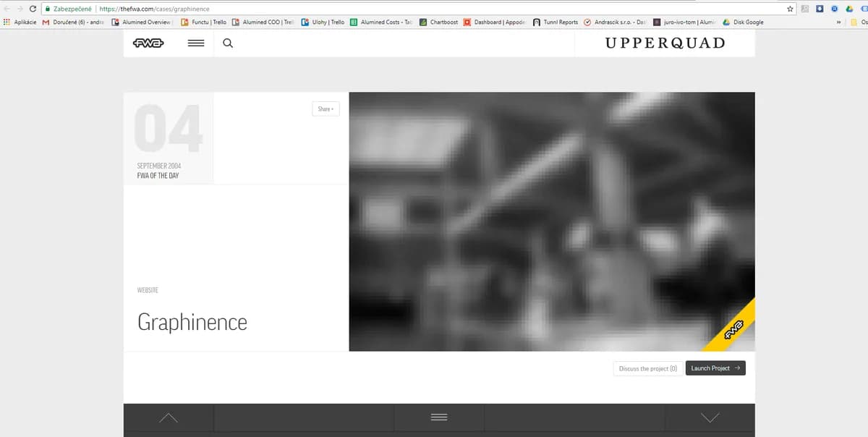Open the Gmail Doručené bookmark
Screen dimensions: 868x437
tap(74, 22)
